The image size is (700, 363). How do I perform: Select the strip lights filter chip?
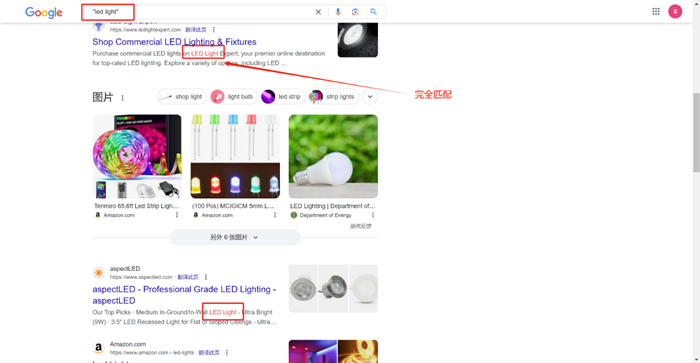334,97
